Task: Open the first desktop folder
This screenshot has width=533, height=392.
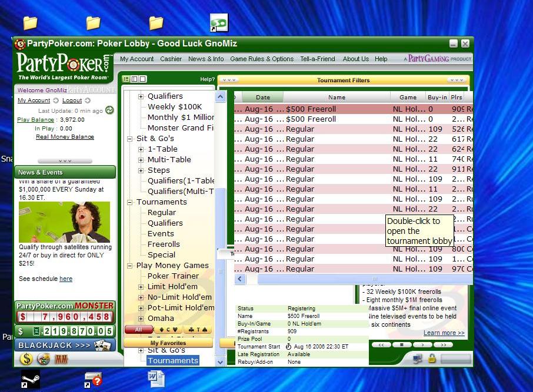Action: tap(30, 23)
